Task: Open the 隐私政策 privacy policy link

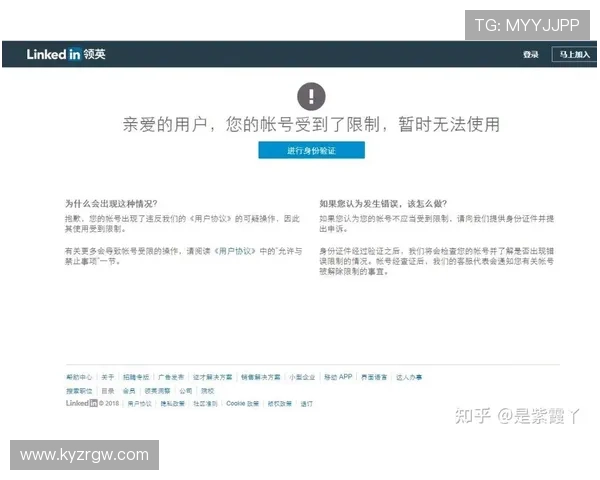Action: [x=173, y=404]
